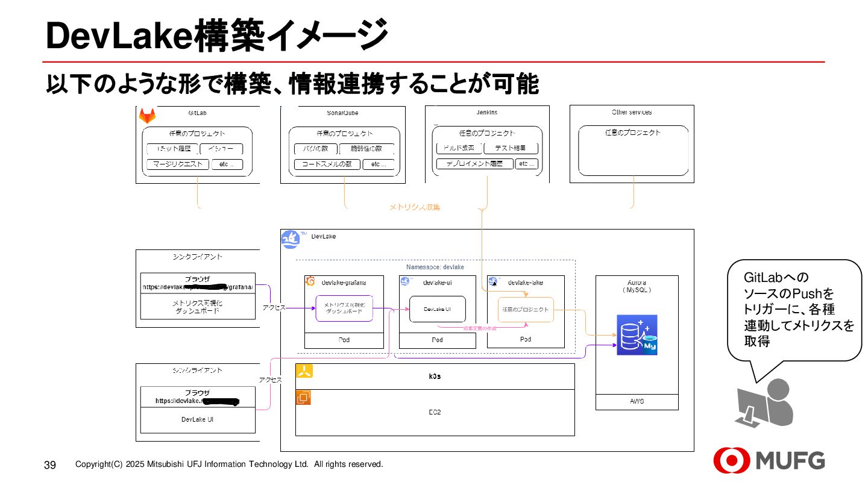Click the イシュー box in GitLab

coord(221,149)
